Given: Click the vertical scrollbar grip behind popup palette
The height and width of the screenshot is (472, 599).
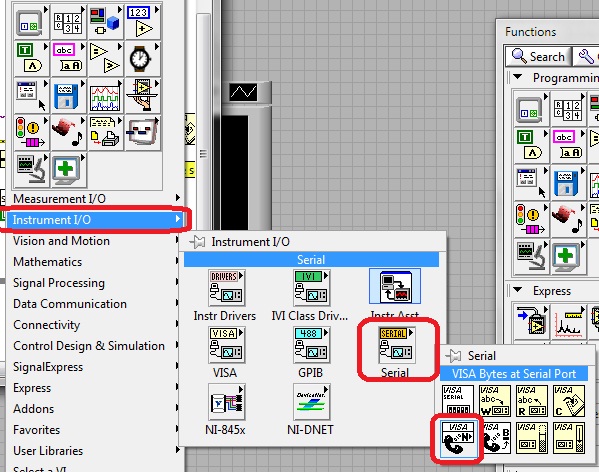Looking at the screenshot, I should pyautogui.click(x=203, y=154).
